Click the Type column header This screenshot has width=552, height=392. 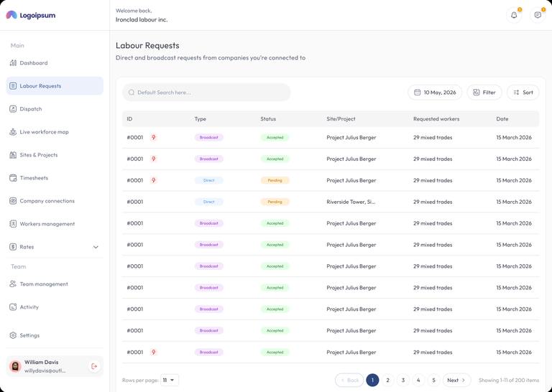coord(201,119)
